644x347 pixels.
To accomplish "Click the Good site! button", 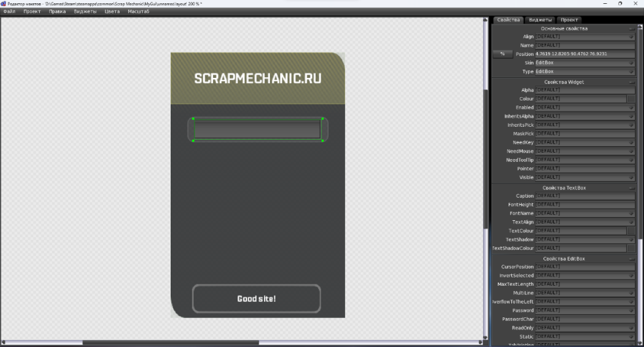I will (x=256, y=299).
